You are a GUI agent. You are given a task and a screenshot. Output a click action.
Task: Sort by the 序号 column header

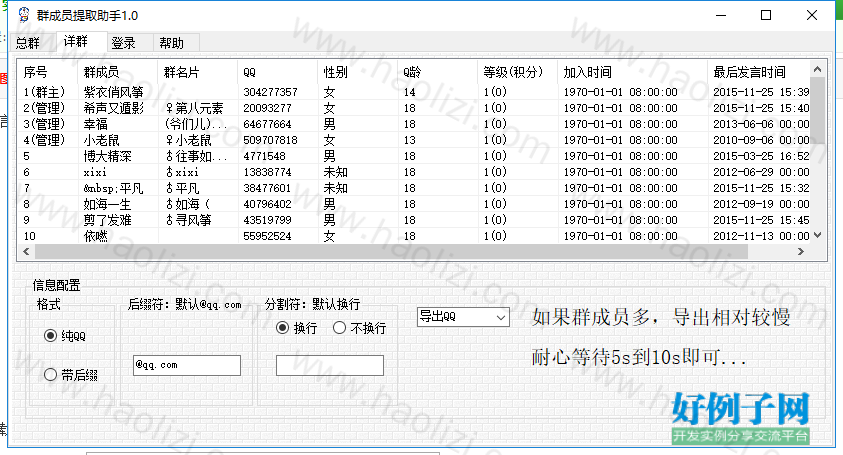47,72
